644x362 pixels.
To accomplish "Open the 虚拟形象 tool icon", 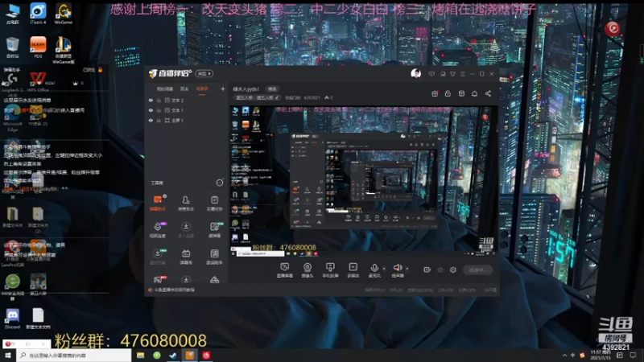I will point(158,256).
